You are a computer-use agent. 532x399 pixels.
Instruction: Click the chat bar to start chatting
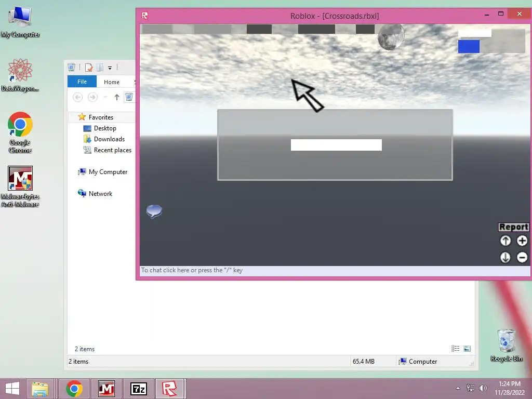(335, 270)
